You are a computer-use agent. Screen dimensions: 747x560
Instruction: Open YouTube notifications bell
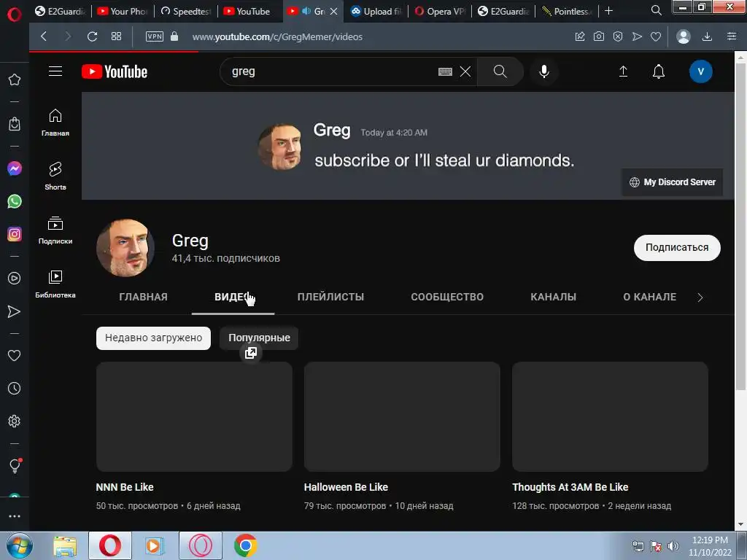(659, 71)
